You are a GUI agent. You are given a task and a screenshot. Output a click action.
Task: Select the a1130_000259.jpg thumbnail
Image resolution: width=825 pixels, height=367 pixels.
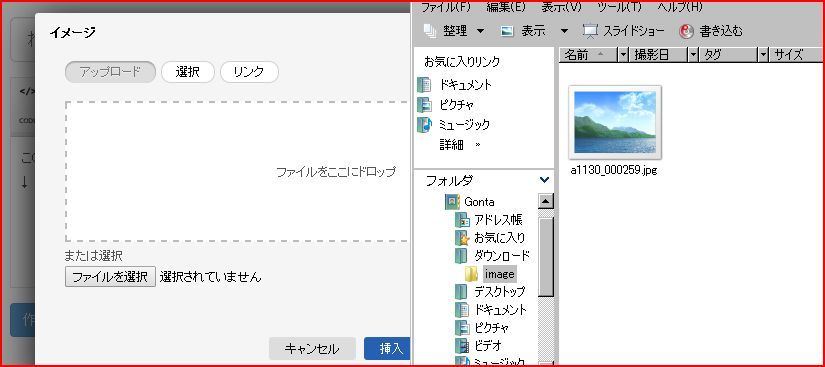point(615,122)
